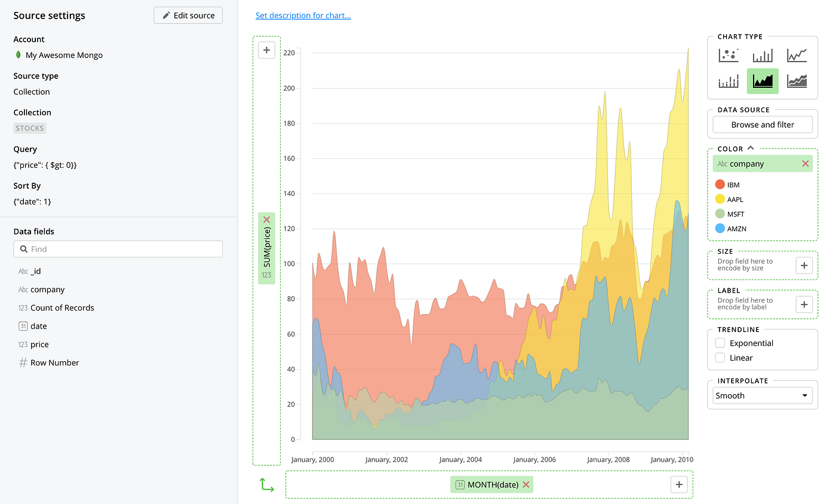This screenshot has height=504, width=836.
Task: Remove SUM(price) via its red X
Action: 266,220
